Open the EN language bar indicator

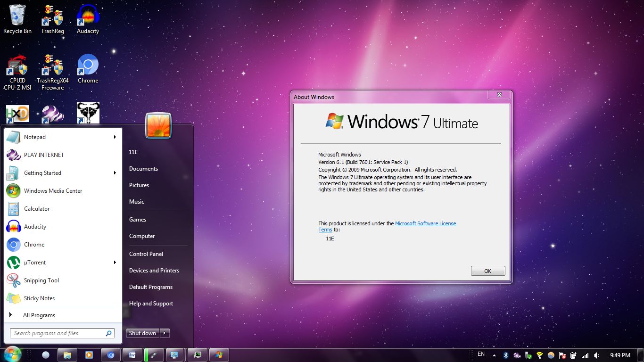(481, 354)
